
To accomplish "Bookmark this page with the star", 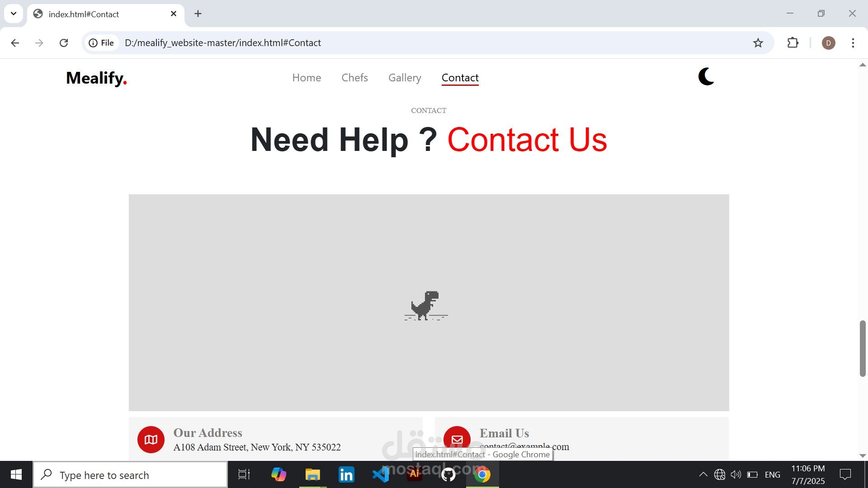I will [x=758, y=43].
